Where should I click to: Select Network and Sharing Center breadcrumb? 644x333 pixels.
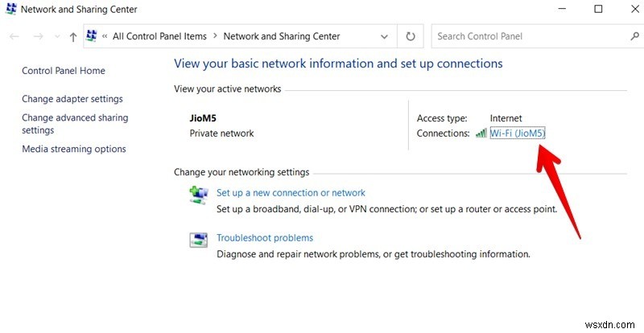coord(281,36)
